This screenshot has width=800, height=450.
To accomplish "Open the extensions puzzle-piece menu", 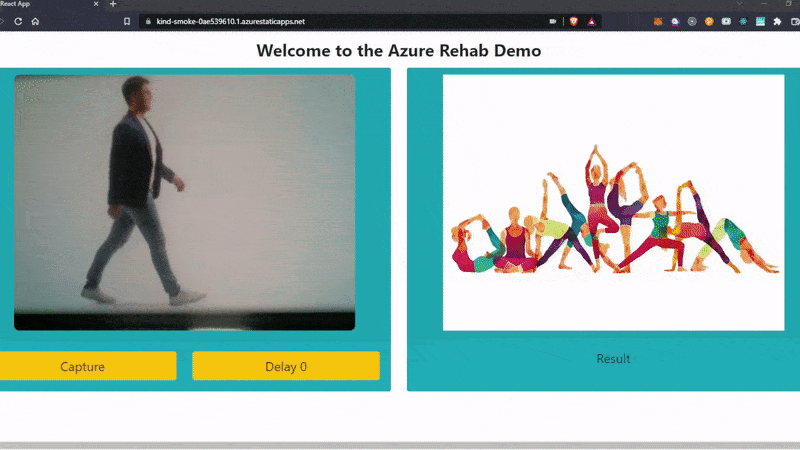I will click(777, 21).
